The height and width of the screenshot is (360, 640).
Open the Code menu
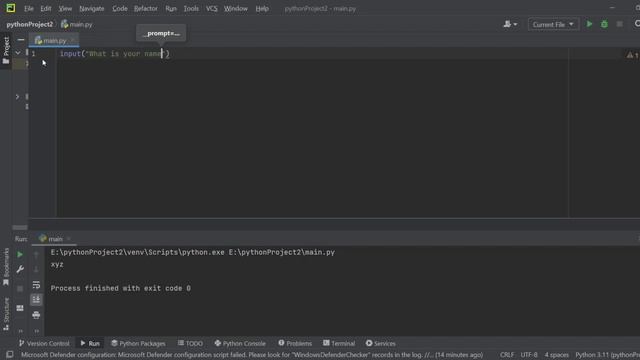pos(120,9)
